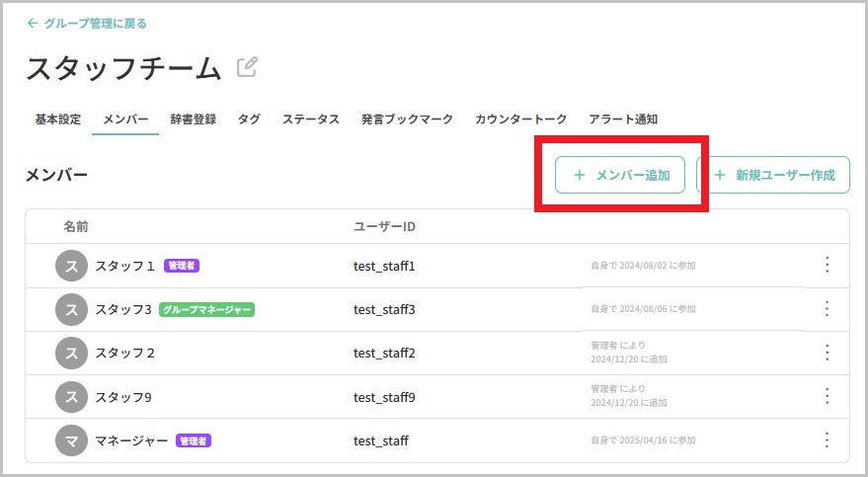Open the ステータス tab
This screenshot has width=868, height=477.
310,119
